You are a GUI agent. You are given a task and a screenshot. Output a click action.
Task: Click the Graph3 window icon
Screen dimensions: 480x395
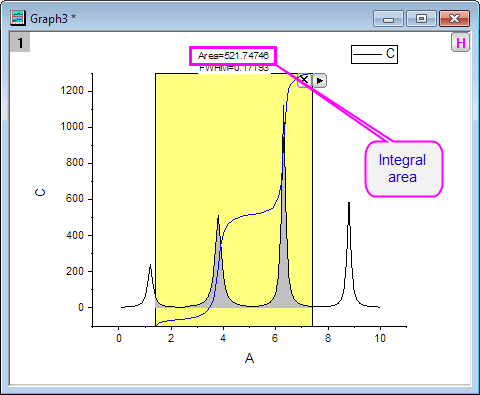pyautogui.click(x=18, y=18)
